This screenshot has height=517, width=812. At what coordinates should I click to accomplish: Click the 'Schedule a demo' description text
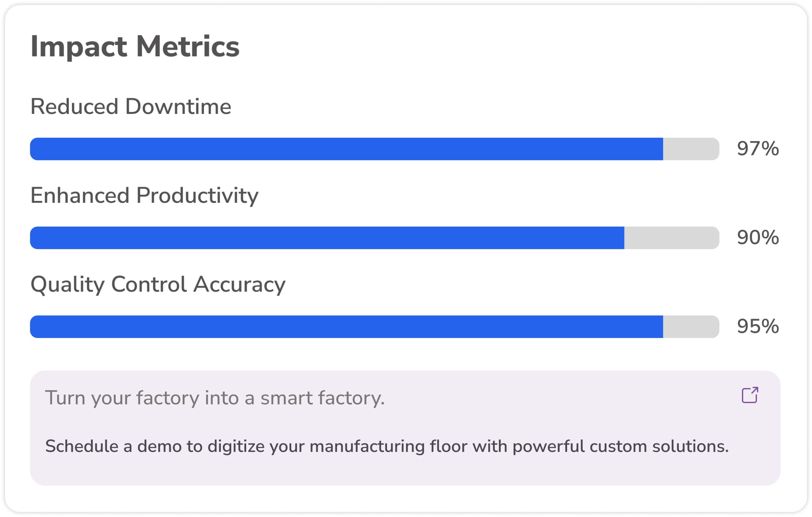(387, 447)
